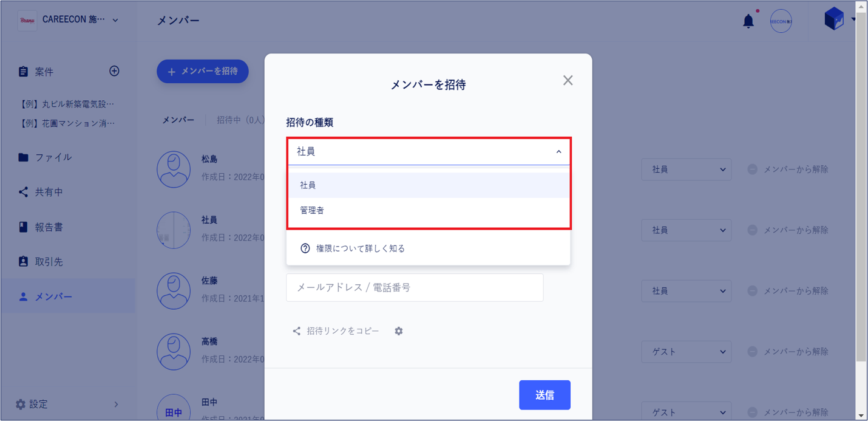This screenshot has height=421, width=868.
Task: Click the add project plus icon beside 案件
Action: pos(114,71)
